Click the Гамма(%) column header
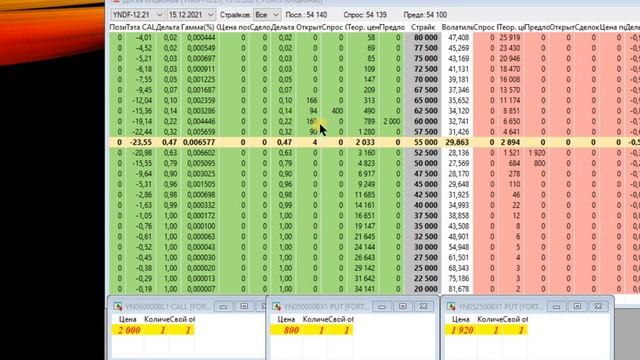 pos(198,27)
